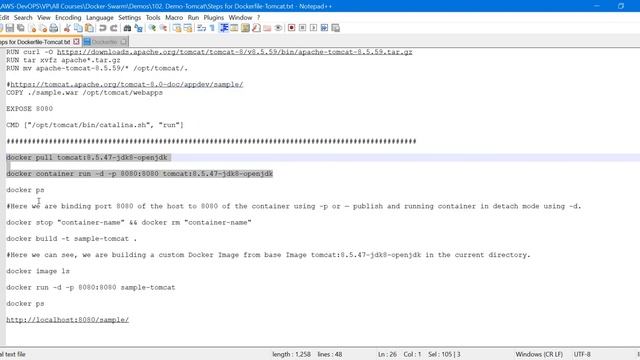Open the Function List toolbar icon
Screen dimensions: 640x360
pos(256,28)
